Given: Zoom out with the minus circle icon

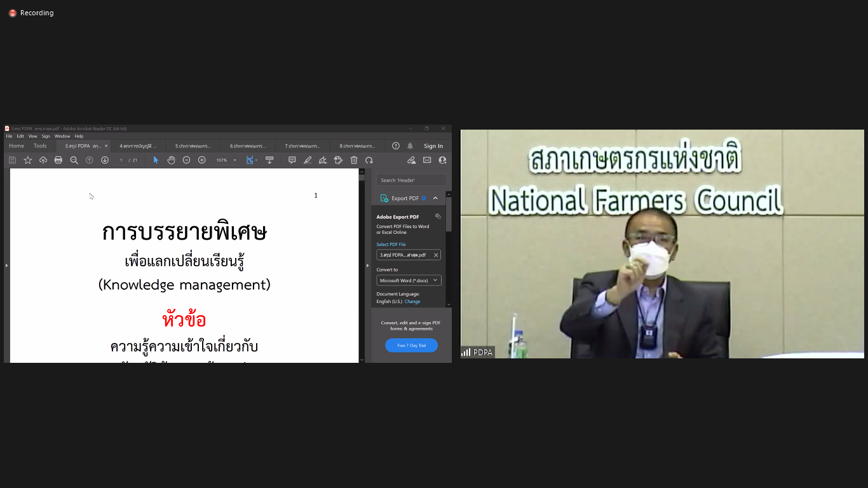Looking at the screenshot, I should click(186, 160).
